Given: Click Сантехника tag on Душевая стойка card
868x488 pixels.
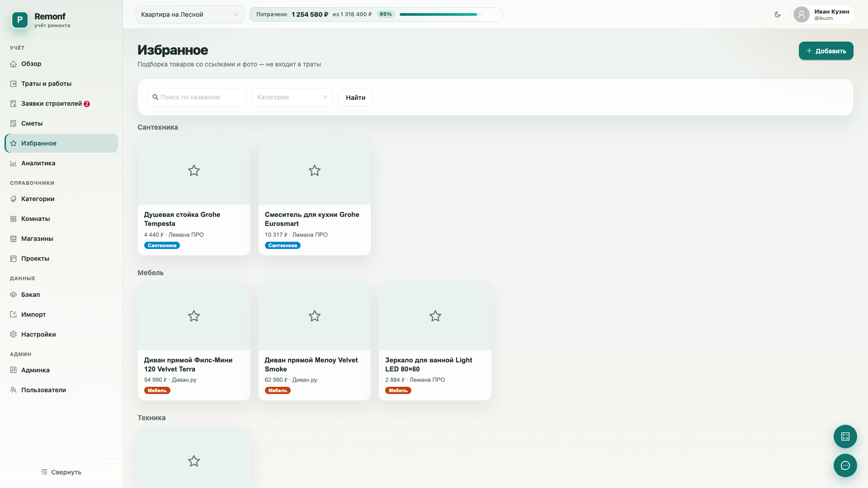Looking at the screenshot, I should coord(162,245).
